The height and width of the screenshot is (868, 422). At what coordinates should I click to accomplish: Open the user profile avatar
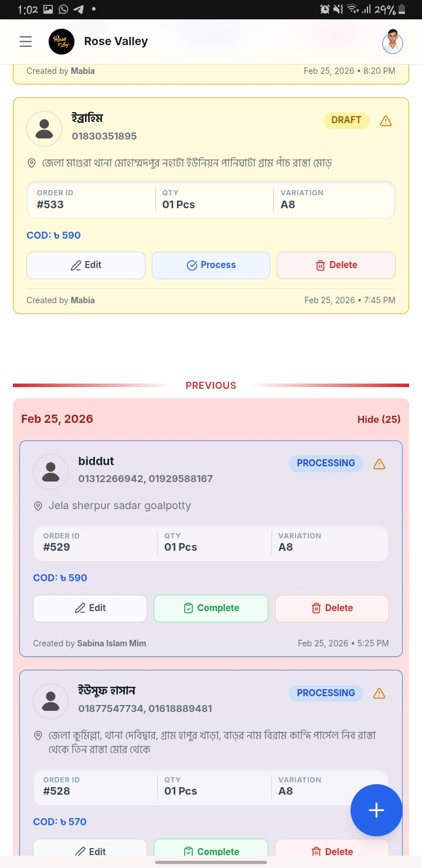[x=392, y=42]
